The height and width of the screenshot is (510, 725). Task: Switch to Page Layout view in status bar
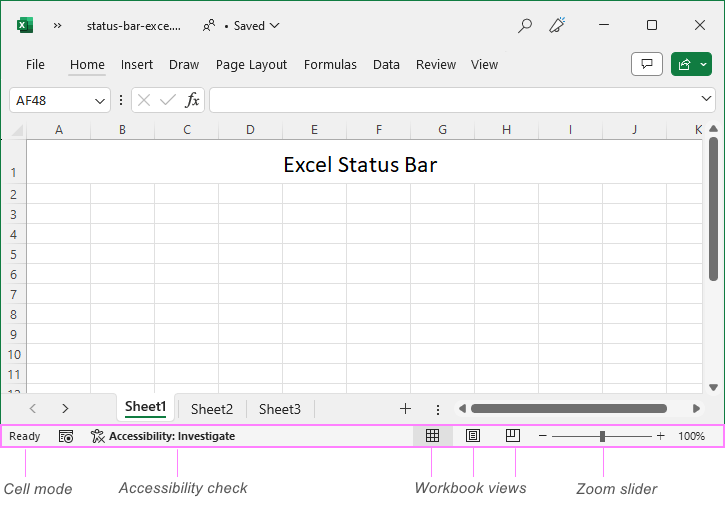click(x=473, y=436)
